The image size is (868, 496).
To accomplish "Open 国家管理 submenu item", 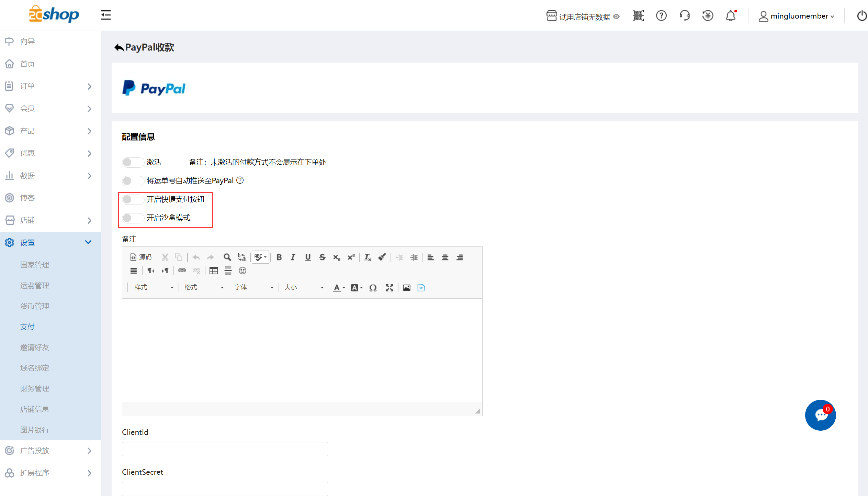I will pos(35,265).
